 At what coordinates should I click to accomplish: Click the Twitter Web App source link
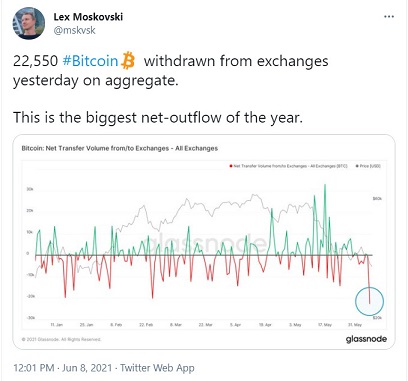point(157,368)
